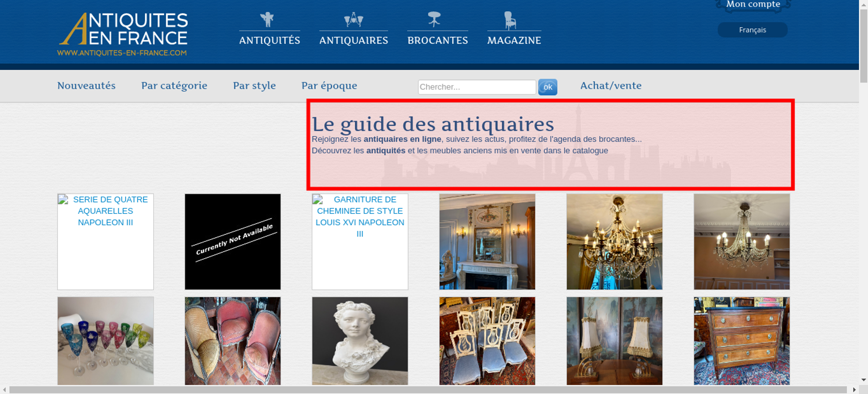This screenshot has height=394, width=868.
Task: Open the Mon compte menu
Action: point(753,5)
